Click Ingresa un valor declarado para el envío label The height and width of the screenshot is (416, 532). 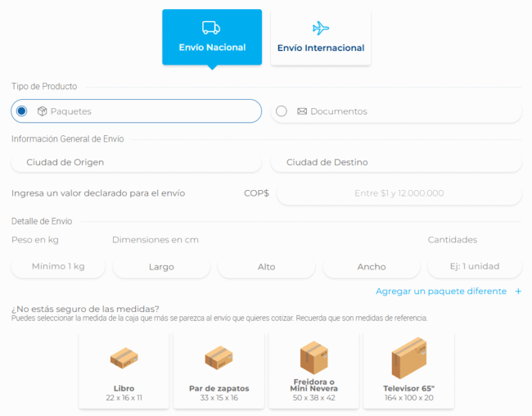[98, 193]
